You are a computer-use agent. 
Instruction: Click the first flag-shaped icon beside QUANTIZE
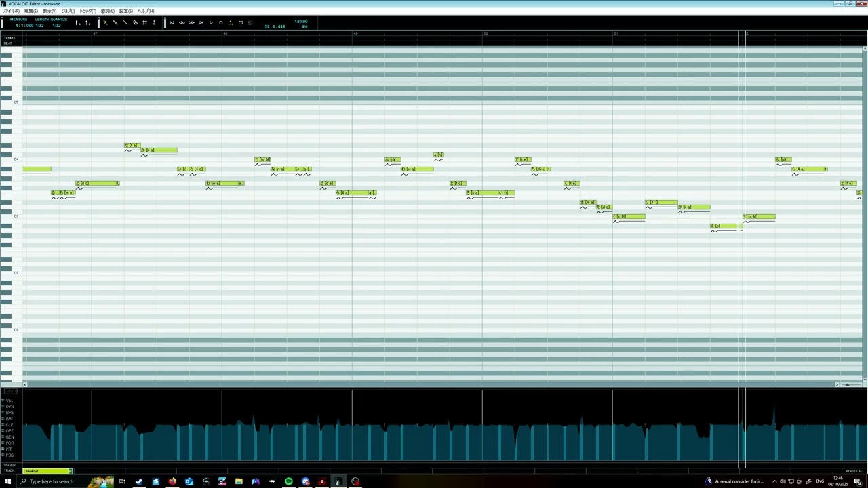[78, 23]
